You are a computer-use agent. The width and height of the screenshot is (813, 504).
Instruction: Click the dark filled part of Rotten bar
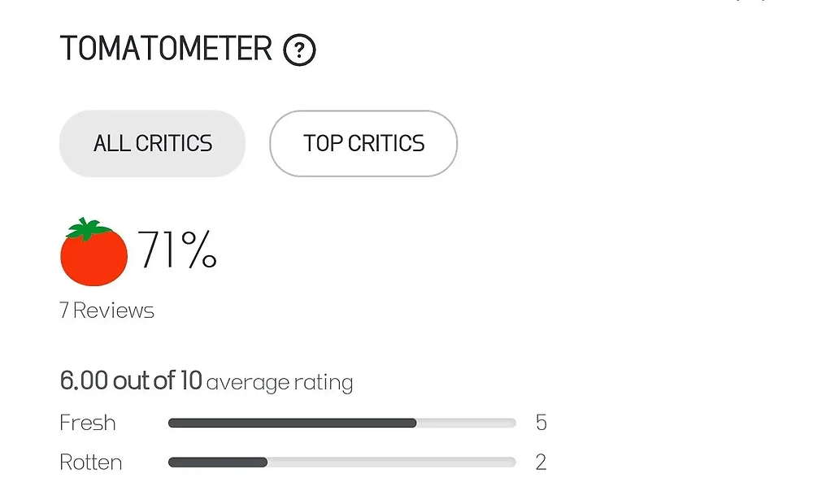click(218, 463)
